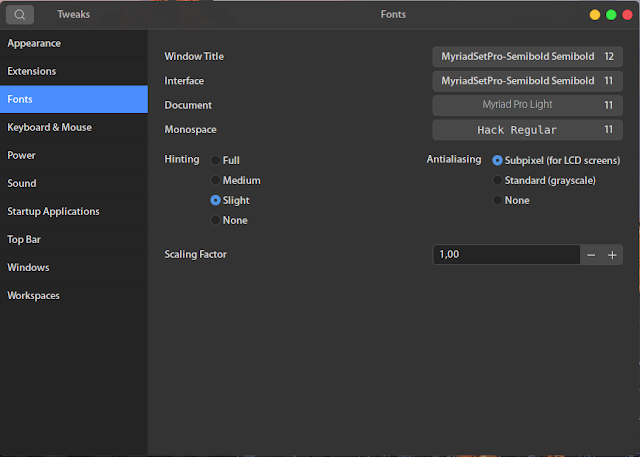Image resolution: width=640 pixels, height=457 pixels.
Task: Open Top Bar settings
Action: (74, 240)
